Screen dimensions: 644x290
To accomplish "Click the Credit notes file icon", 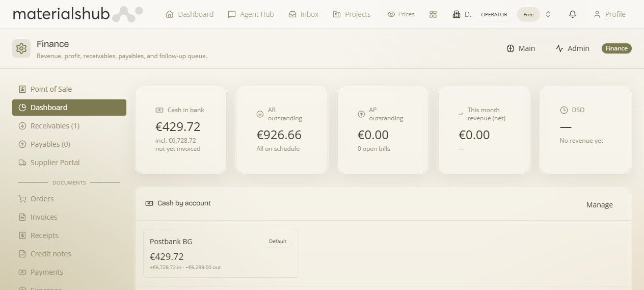I will [x=22, y=254].
